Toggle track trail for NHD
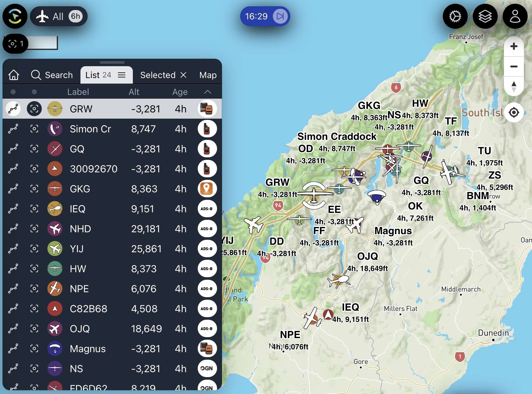Viewport: 532px width, 394px height. pos(13,229)
